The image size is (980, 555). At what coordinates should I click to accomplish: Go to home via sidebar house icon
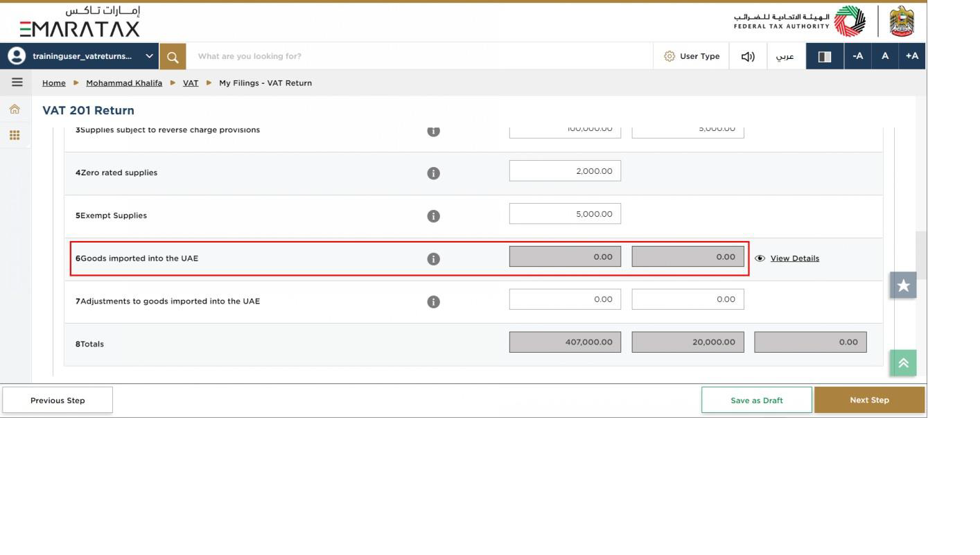click(15, 109)
